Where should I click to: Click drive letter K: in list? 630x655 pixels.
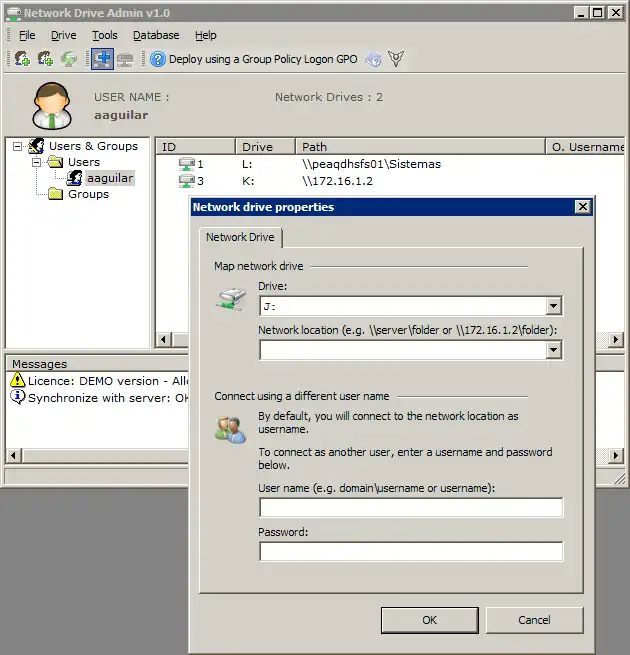coord(248,181)
